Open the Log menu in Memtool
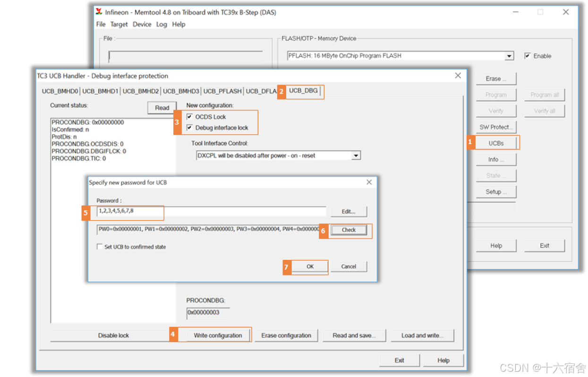The width and height of the screenshot is (588, 377). [162, 24]
